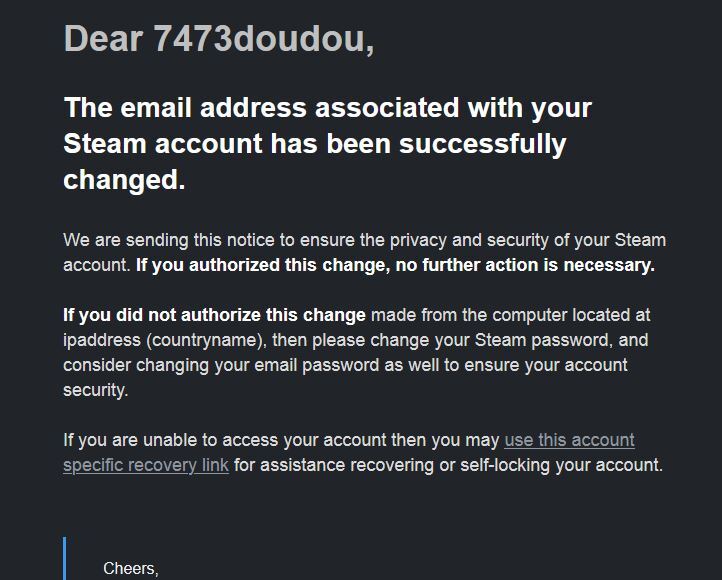Click bold 'no further action is necessary' text
Image resolution: width=722 pixels, height=580 pixels.
pos(535,265)
